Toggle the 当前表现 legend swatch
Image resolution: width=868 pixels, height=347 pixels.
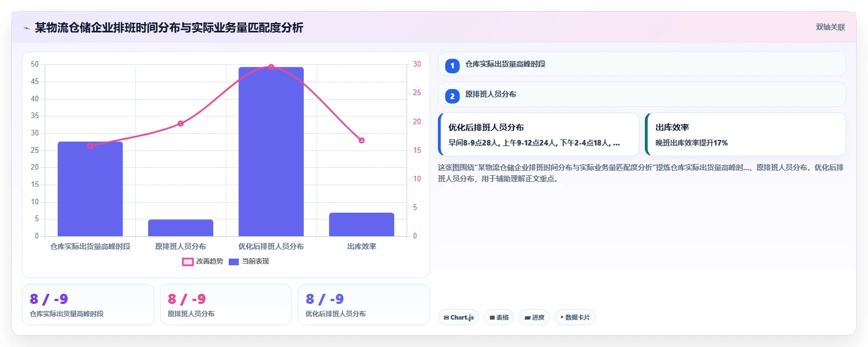[x=233, y=261]
